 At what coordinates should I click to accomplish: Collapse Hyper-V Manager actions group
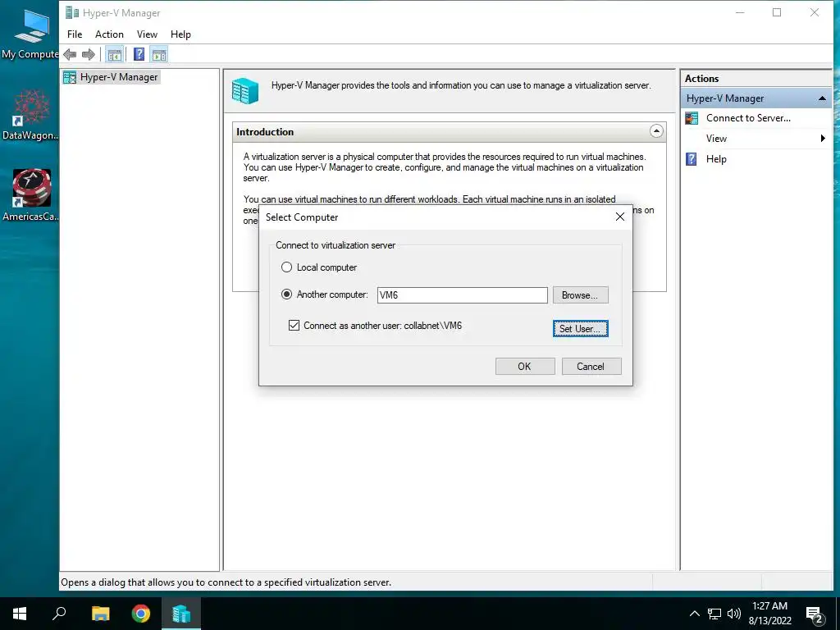(822, 98)
